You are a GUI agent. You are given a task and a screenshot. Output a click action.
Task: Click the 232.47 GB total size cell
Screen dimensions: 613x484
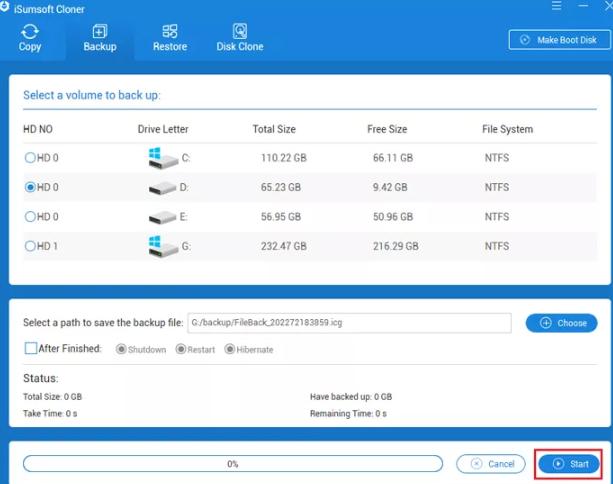[x=284, y=246]
